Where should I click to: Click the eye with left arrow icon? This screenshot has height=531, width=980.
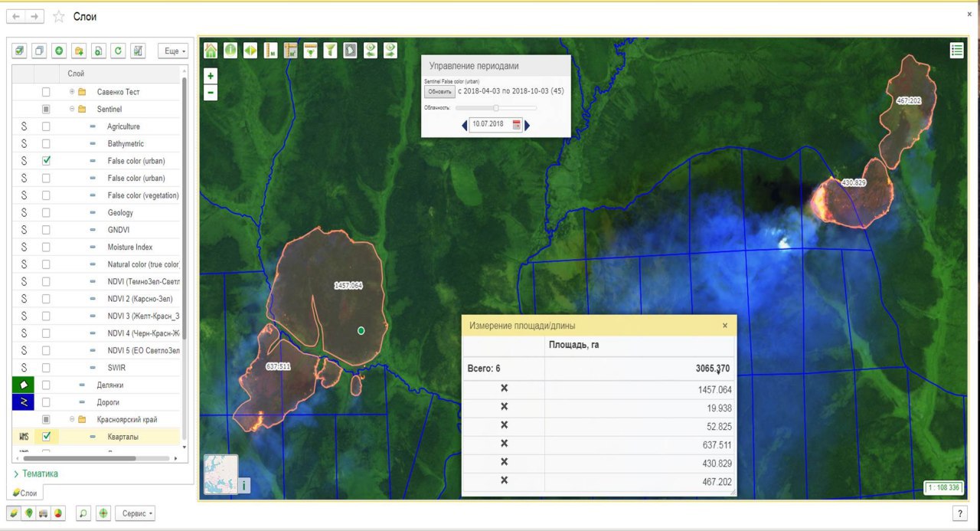(370, 51)
